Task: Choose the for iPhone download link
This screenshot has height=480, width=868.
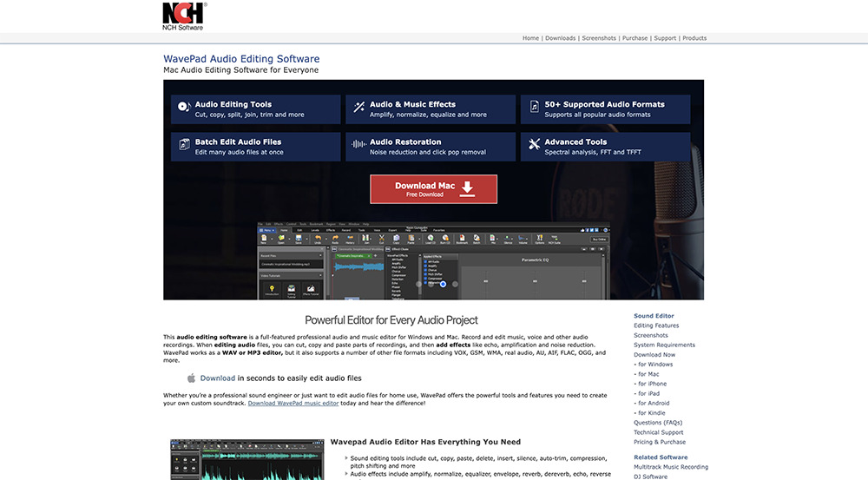Action: 651,384
